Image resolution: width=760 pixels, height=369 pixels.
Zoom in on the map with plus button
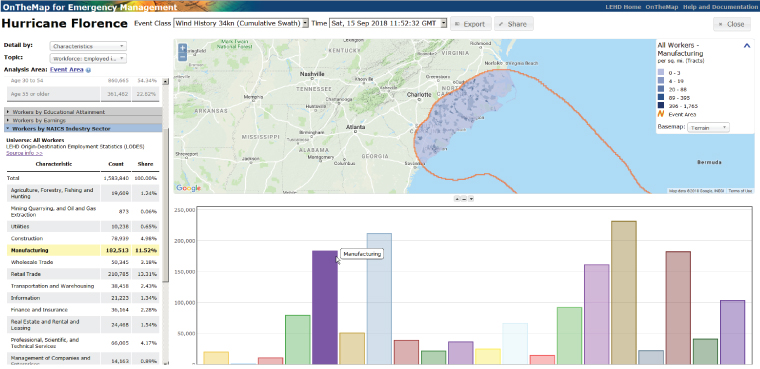[x=182, y=48]
